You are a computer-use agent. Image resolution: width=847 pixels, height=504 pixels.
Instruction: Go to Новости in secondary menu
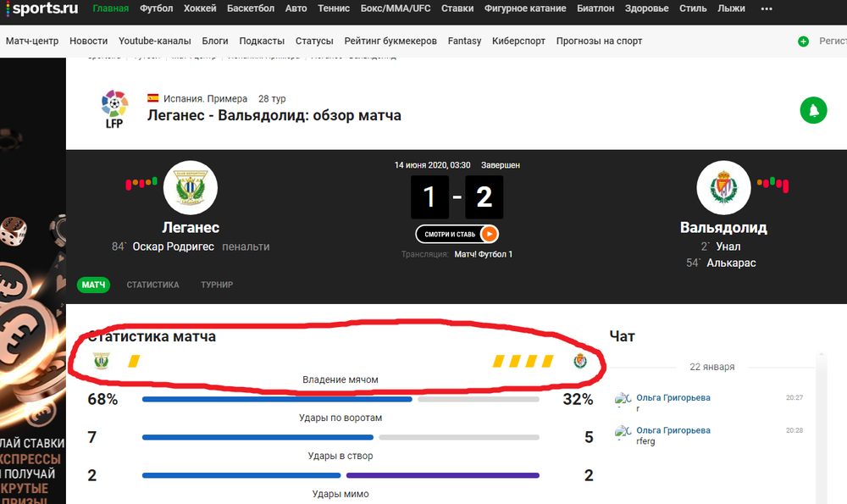89,41
